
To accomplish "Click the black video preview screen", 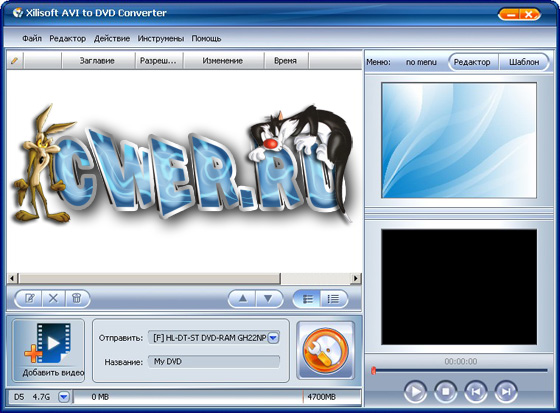I will (x=459, y=287).
